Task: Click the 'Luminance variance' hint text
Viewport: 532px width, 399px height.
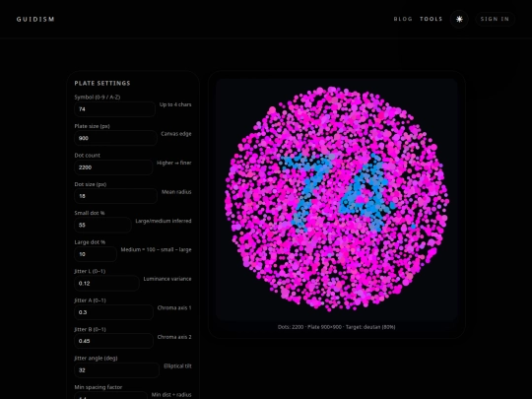Action: pos(167,279)
